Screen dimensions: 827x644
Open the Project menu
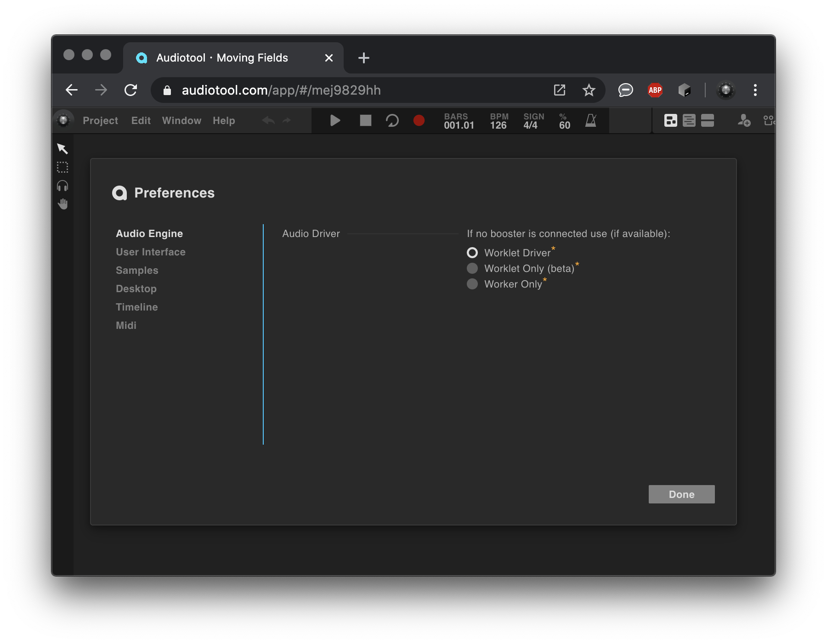[x=100, y=120]
